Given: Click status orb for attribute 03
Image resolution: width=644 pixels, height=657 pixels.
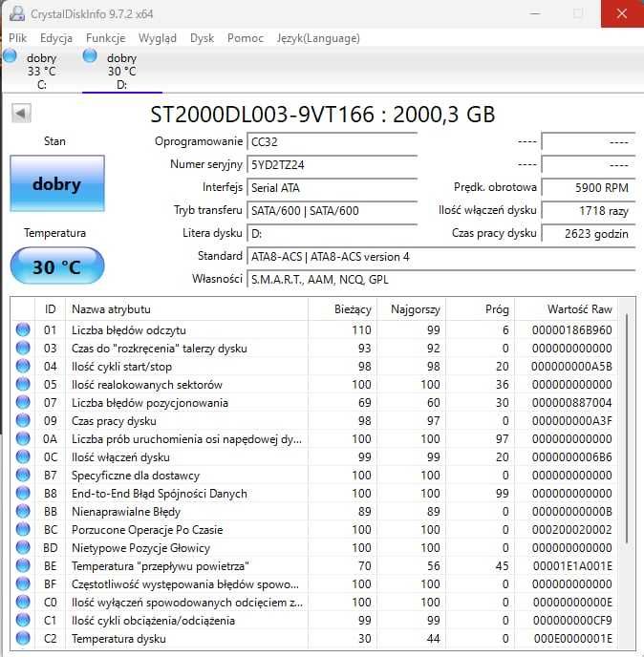Looking at the screenshot, I should click(x=23, y=348).
